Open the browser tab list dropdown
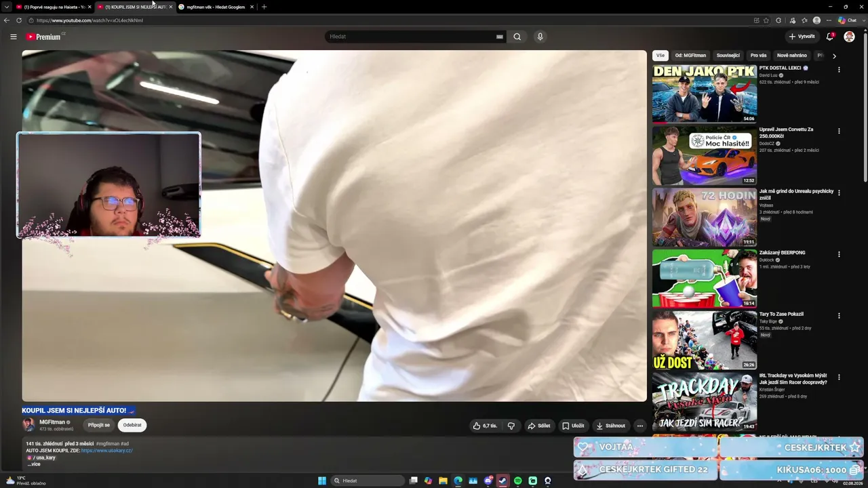Screen dimensions: 868x488 (7, 7)
